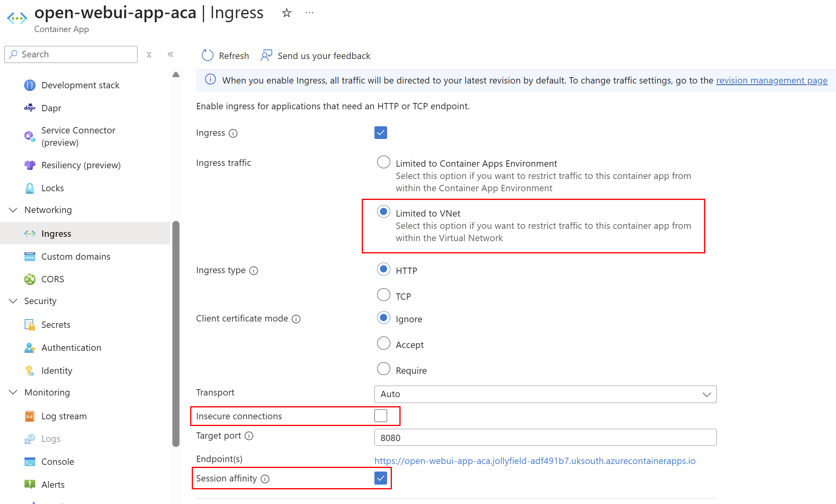The image size is (836, 504).
Task: Open CORS settings icon in sidebar
Action: 30,279
